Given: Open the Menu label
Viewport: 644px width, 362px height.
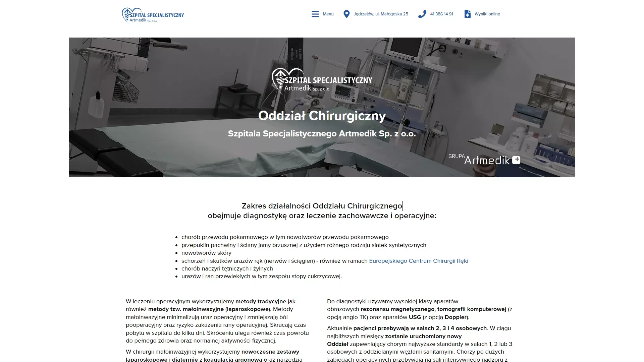Looking at the screenshot, I should coord(328,14).
